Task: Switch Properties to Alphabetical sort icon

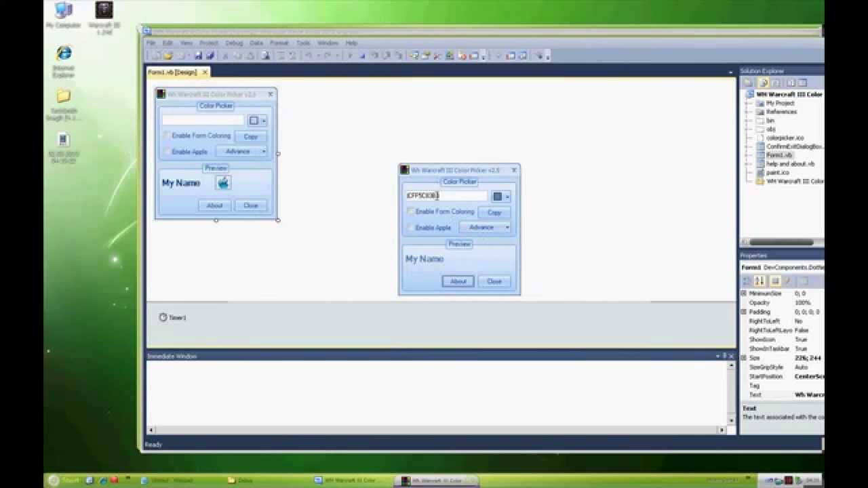Action: pos(759,281)
